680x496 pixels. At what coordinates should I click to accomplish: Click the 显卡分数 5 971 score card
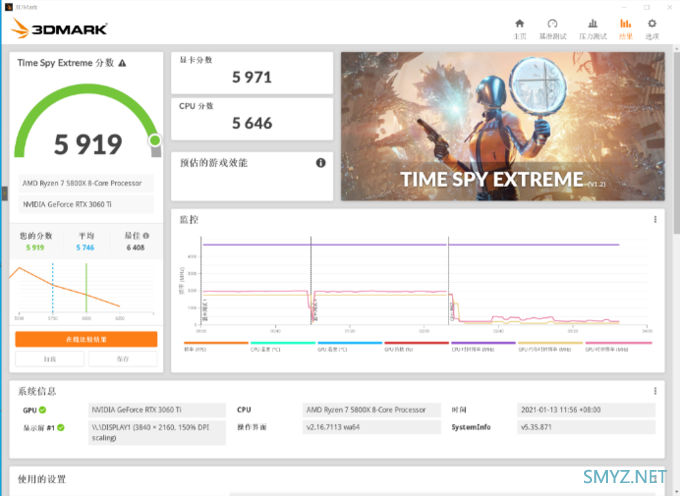pos(252,73)
